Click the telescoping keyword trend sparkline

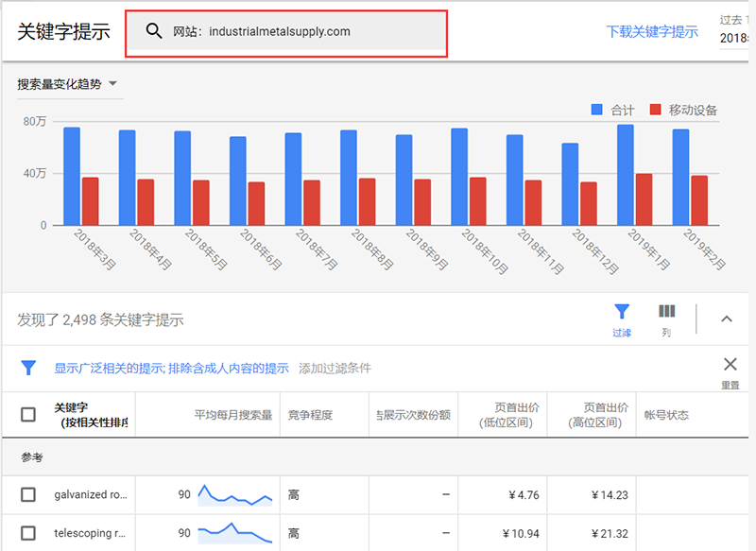(235, 533)
